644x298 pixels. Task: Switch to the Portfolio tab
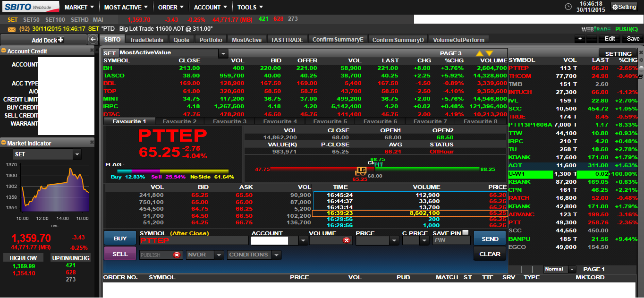pyautogui.click(x=211, y=40)
